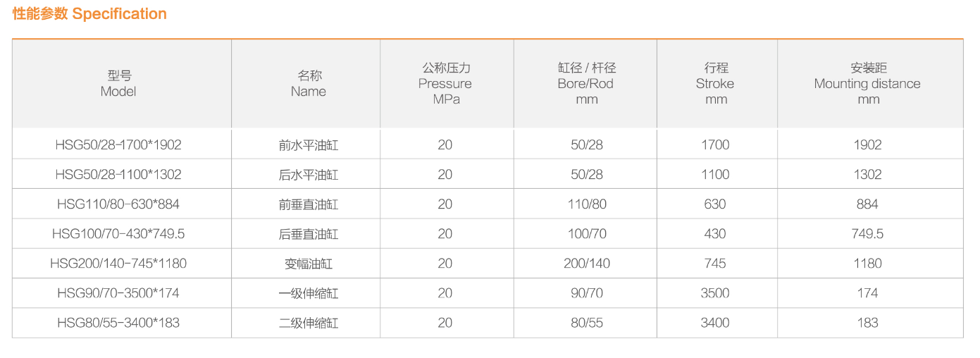
Task: Click the 前水平油缸 name cell
Action: click(x=309, y=145)
